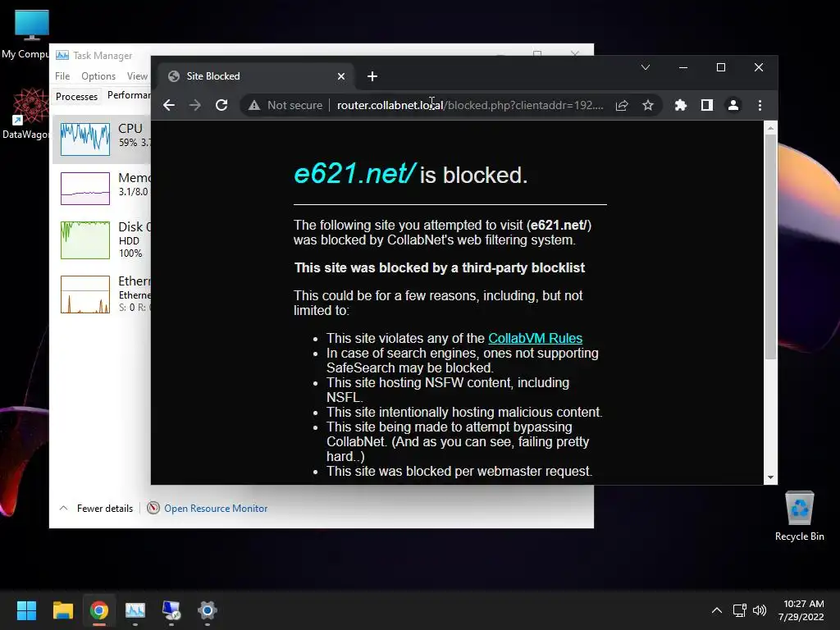Close the Site Blocked tab

point(341,76)
